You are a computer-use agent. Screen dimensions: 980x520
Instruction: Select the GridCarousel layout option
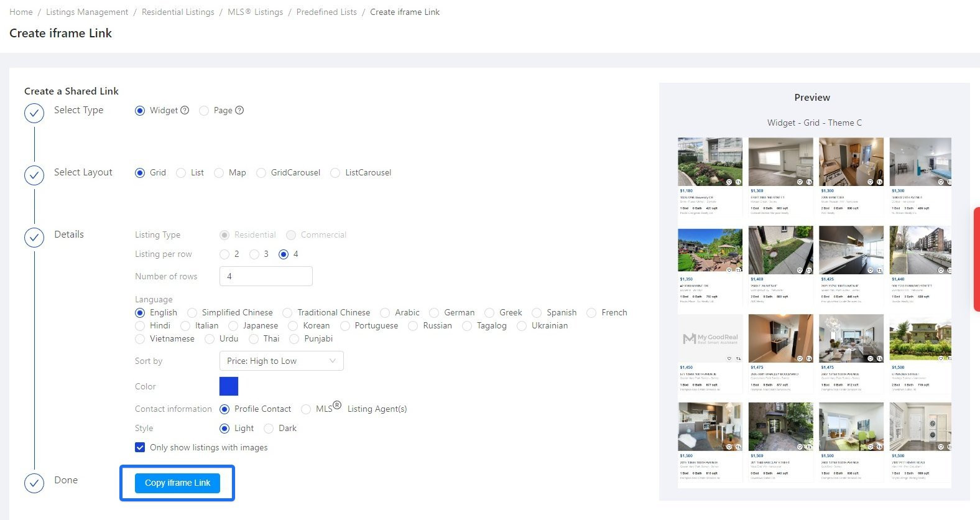(x=261, y=173)
